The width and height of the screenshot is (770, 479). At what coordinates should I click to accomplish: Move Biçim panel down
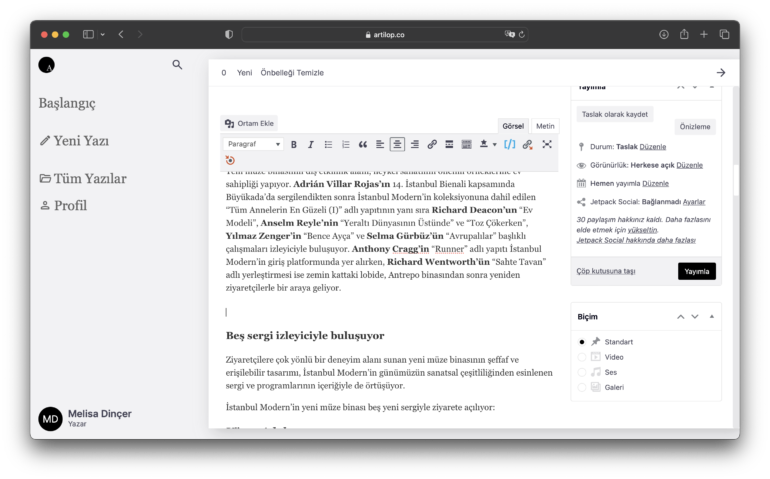[x=695, y=317]
